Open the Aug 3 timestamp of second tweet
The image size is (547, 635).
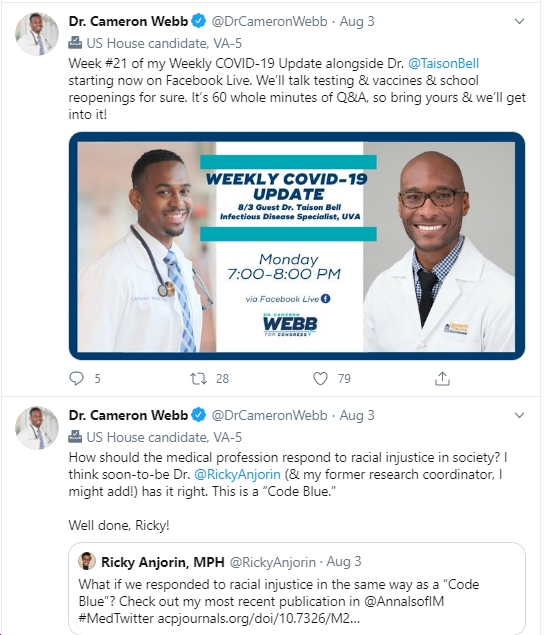coord(357,415)
